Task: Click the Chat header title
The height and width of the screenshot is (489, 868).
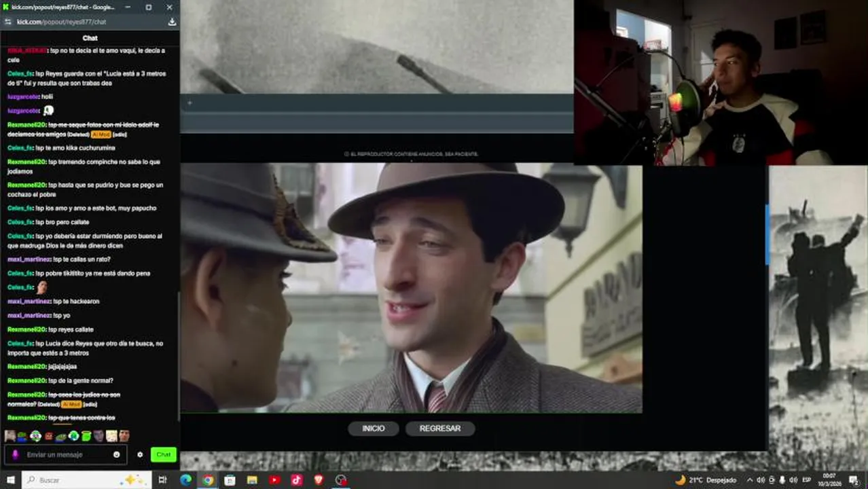Action: click(90, 38)
